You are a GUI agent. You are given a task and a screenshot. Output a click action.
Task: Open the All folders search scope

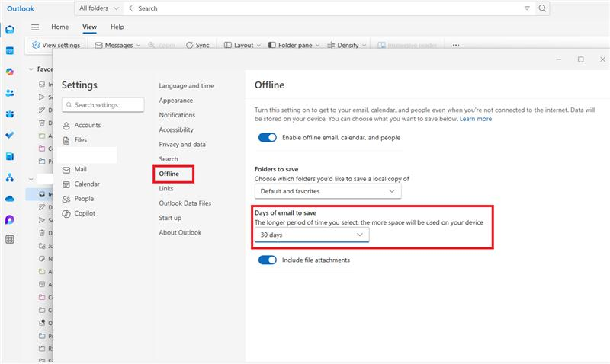(99, 8)
